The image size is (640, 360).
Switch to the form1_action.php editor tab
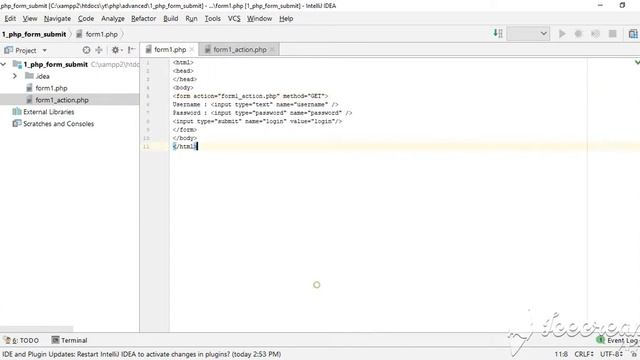[x=240, y=49]
